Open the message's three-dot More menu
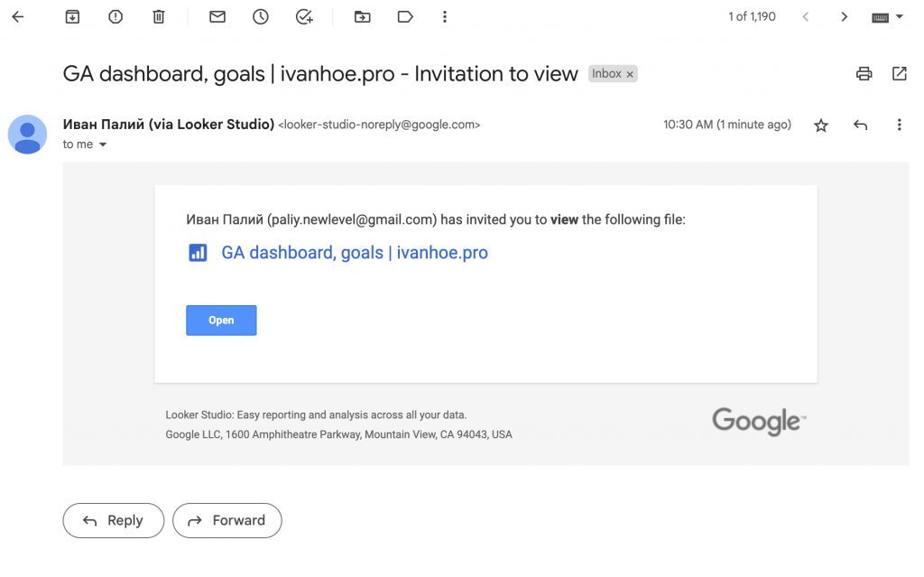This screenshot has height=577, width=924. [900, 126]
